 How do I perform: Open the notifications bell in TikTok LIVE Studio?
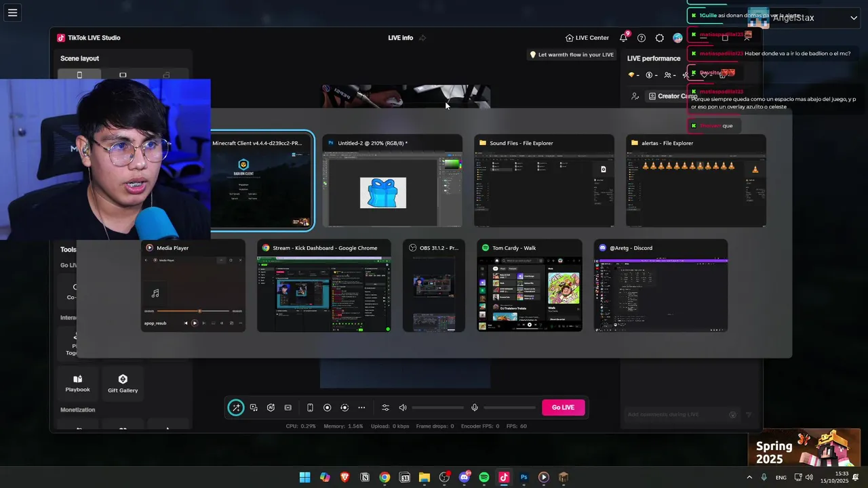pos(623,38)
